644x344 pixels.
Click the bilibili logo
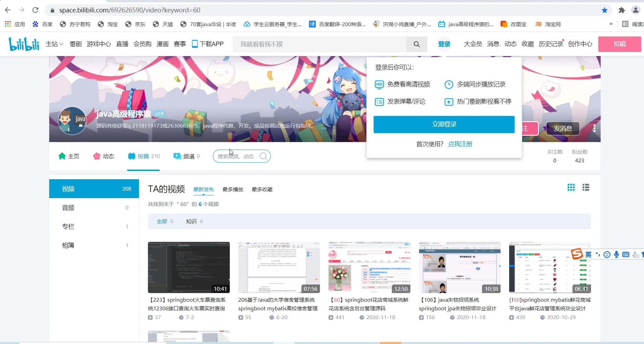24,44
